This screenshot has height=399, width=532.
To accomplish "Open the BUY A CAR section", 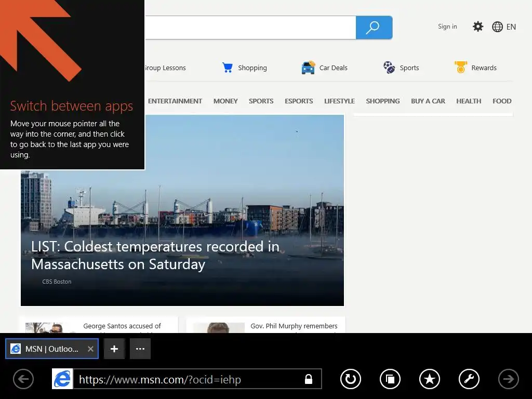I will click(x=428, y=101).
